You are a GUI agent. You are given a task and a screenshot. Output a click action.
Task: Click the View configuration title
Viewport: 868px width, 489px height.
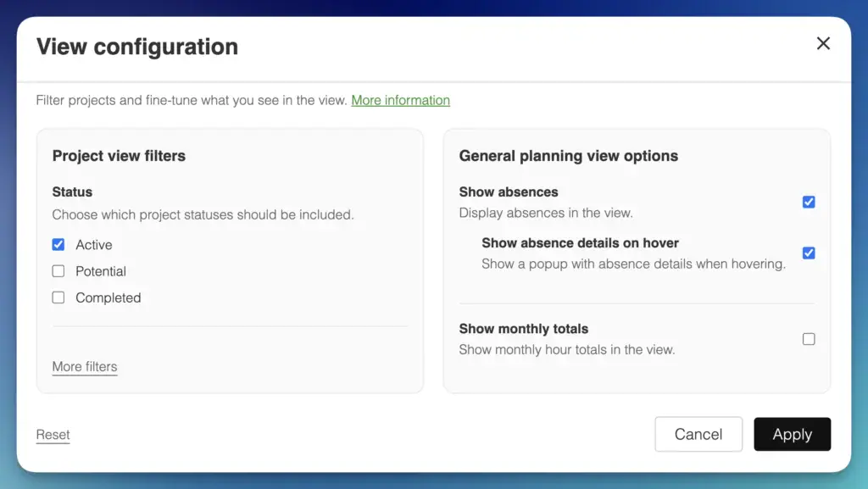[136, 47]
